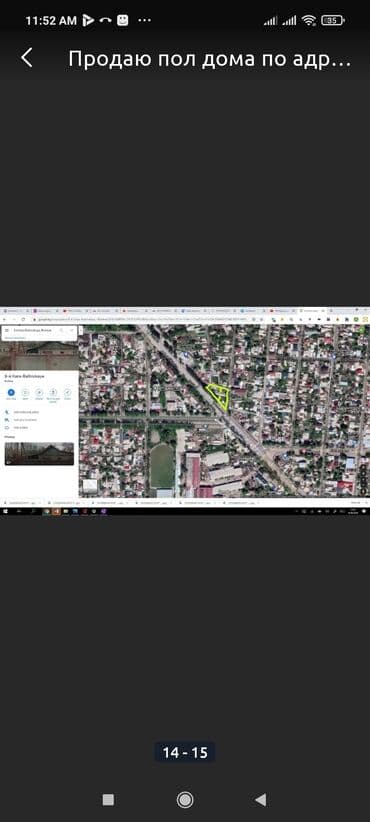Click the Send to phone icon in Maps panel
This screenshot has height=822, width=370.
[53, 392]
